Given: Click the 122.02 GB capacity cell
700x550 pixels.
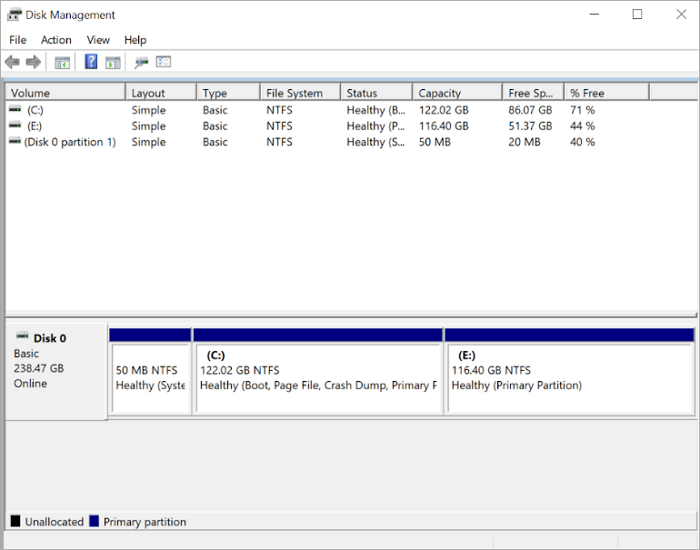Looking at the screenshot, I should pos(444,110).
